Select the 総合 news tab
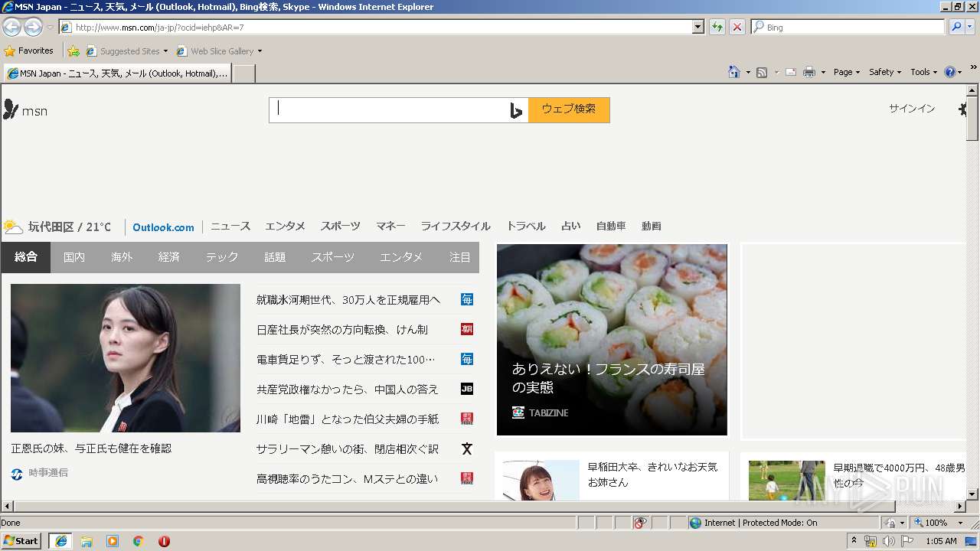 26,257
